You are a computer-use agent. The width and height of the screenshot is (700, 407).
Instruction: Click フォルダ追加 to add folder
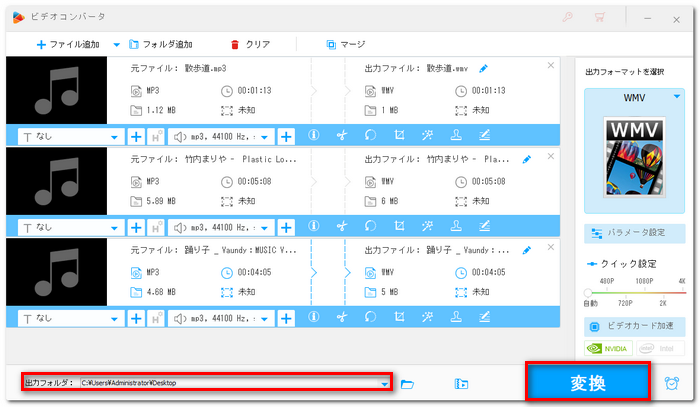[161, 45]
